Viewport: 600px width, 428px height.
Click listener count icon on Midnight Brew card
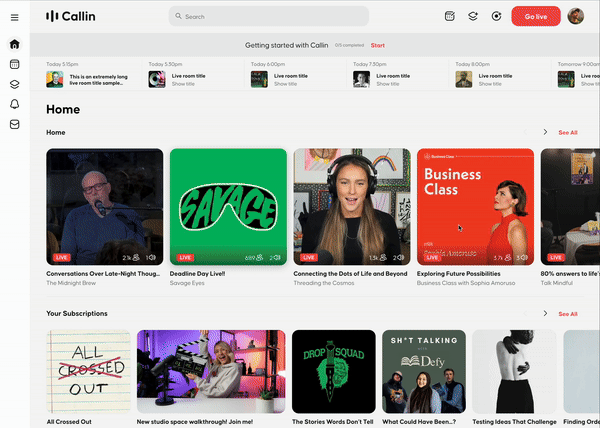point(136,258)
